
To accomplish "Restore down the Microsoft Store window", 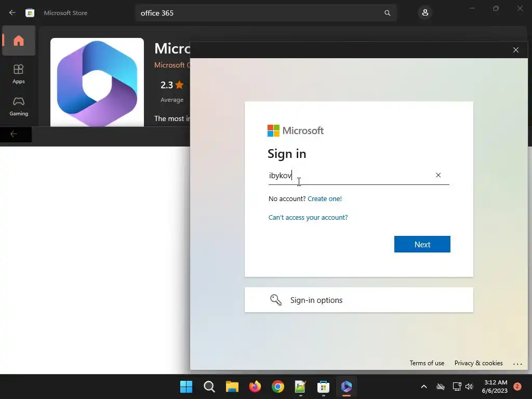I will click(x=496, y=8).
